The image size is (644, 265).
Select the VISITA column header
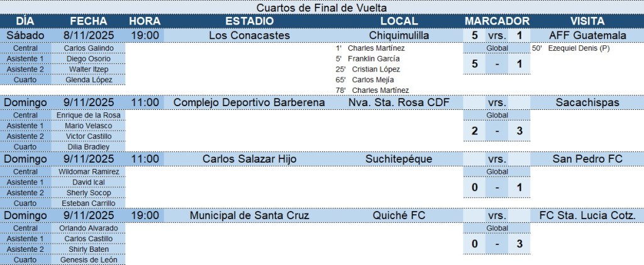pyautogui.click(x=587, y=21)
